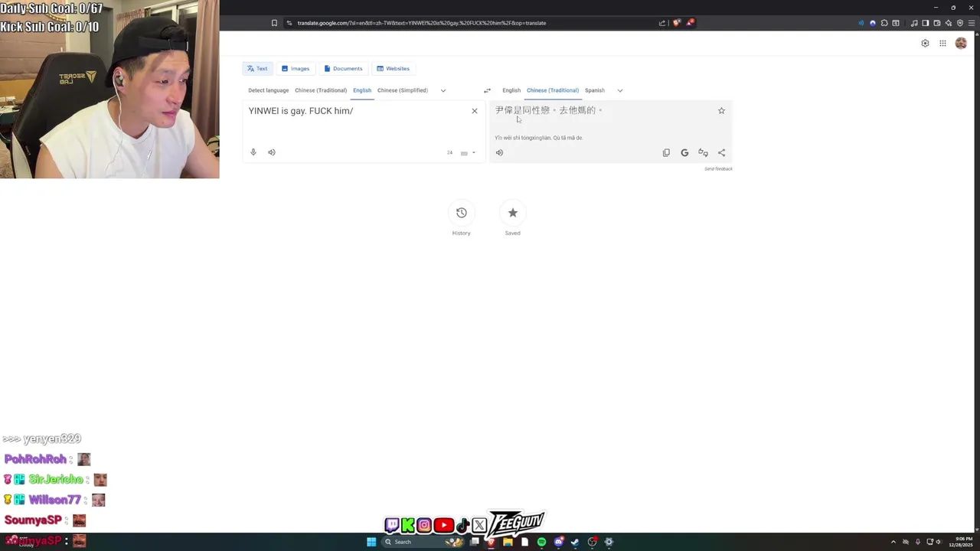This screenshot has height=551, width=980.
Task: Save translation with the star icon
Action: tap(721, 111)
